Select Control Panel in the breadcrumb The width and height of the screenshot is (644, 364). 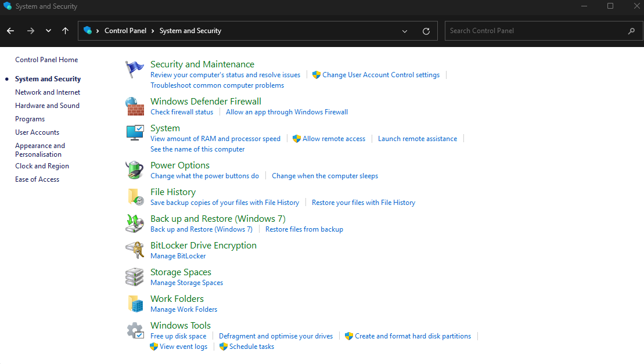point(125,31)
